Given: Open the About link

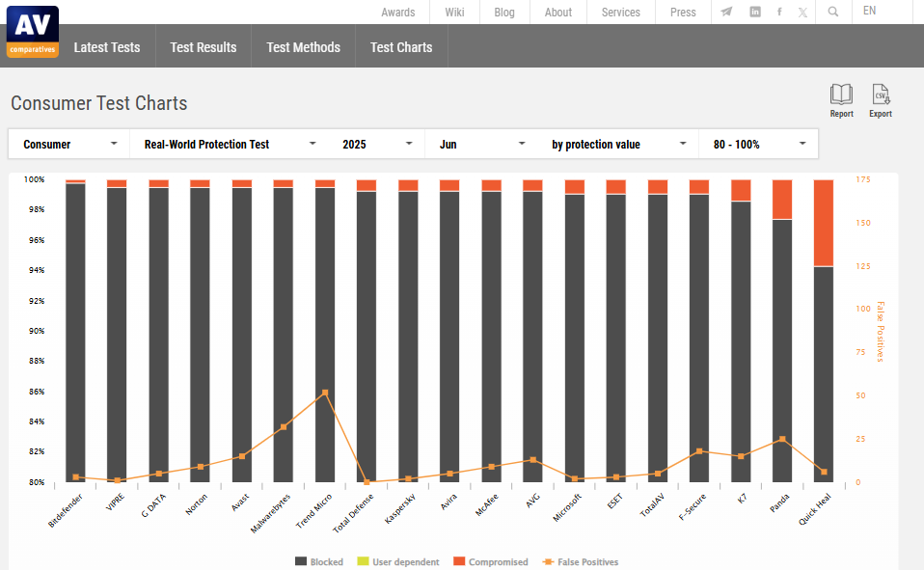Looking at the screenshot, I should (558, 12).
